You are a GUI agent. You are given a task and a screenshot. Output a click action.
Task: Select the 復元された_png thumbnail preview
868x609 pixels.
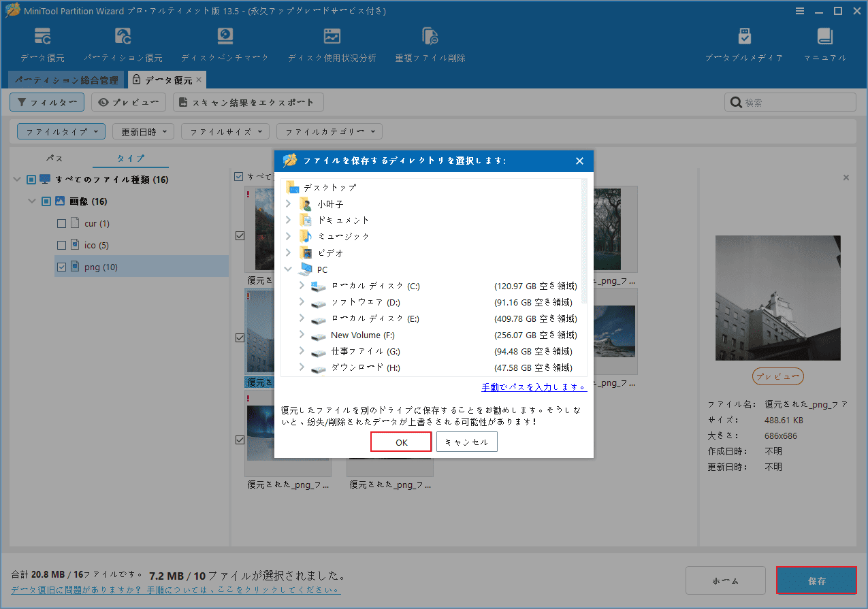[777, 297]
